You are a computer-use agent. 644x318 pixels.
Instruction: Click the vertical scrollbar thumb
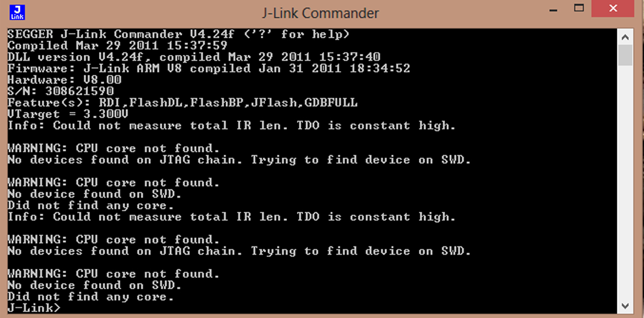click(625, 55)
